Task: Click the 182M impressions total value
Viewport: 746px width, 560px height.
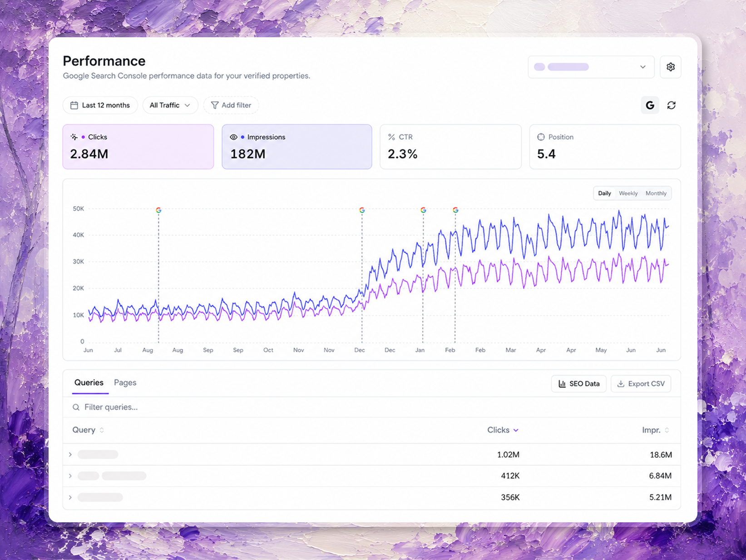Action: (247, 154)
